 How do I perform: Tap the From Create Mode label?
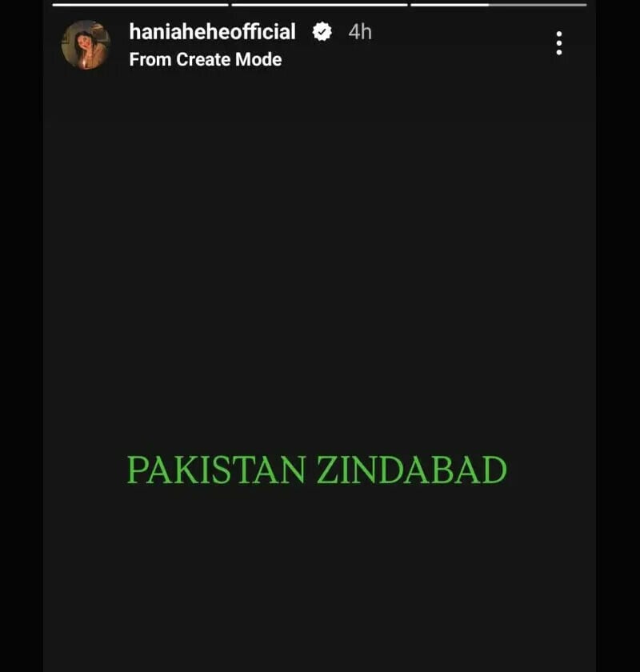coord(206,59)
